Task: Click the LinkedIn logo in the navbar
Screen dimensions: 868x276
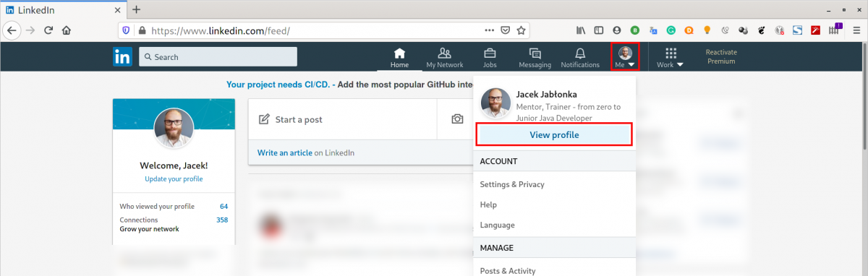Action: coord(122,56)
